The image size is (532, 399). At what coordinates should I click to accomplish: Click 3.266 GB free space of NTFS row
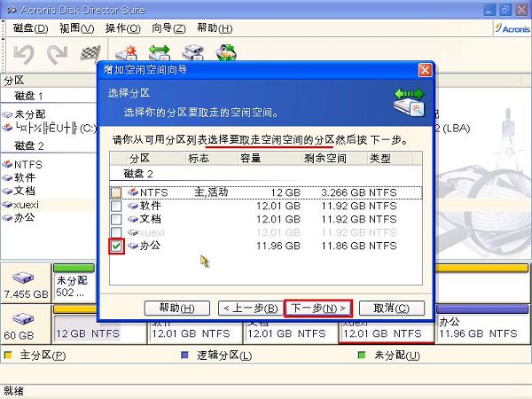pyautogui.click(x=344, y=192)
